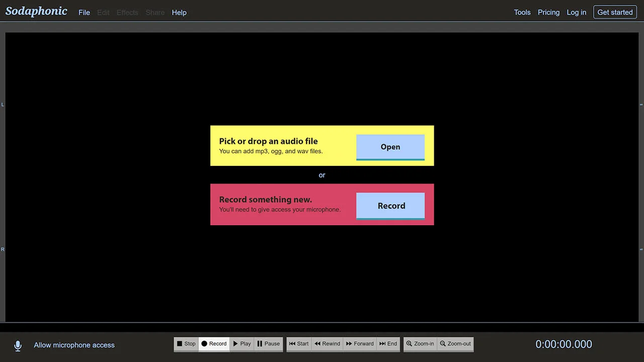This screenshot has height=362, width=644.
Task: Jump to End of the track
Action: (x=388, y=344)
